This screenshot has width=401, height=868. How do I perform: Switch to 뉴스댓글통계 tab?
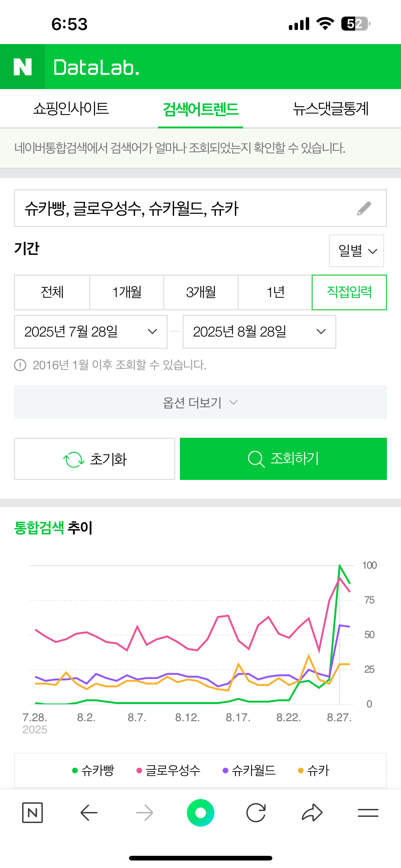(331, 108)
